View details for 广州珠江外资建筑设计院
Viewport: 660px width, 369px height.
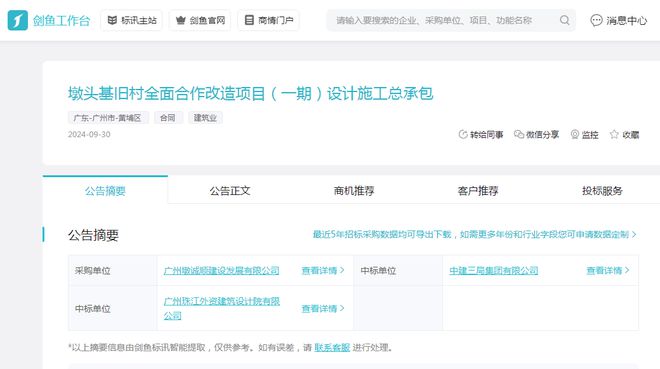pyautogui.click(x=323, y=308)
